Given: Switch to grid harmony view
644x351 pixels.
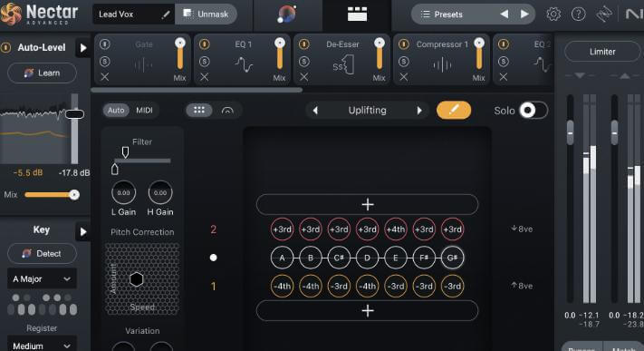Looking at the screenshot, I should tap(199, 111).
